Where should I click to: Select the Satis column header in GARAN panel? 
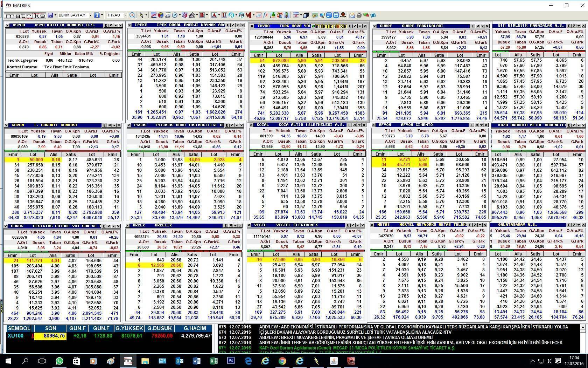point(71,154)
